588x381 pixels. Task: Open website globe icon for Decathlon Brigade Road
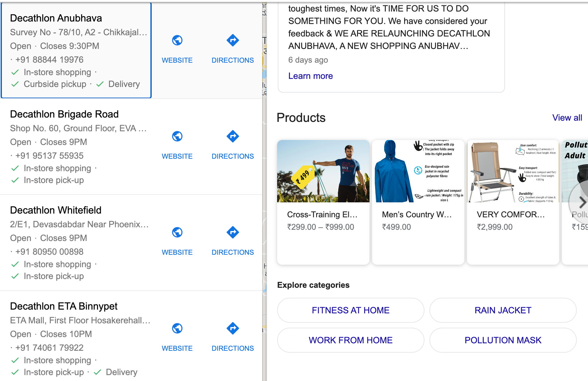(177, 136)
